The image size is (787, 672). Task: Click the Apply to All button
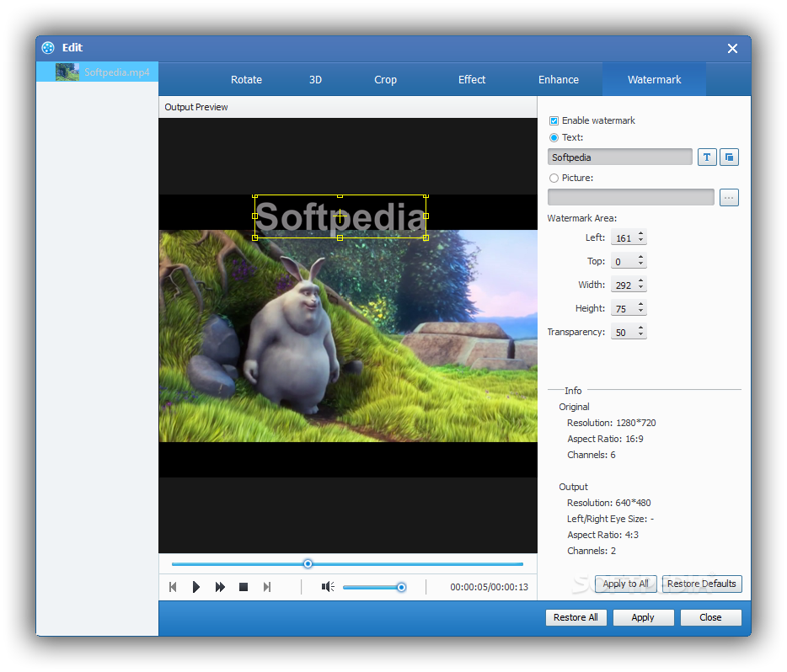pyautogui.click(x=626, y=584)
